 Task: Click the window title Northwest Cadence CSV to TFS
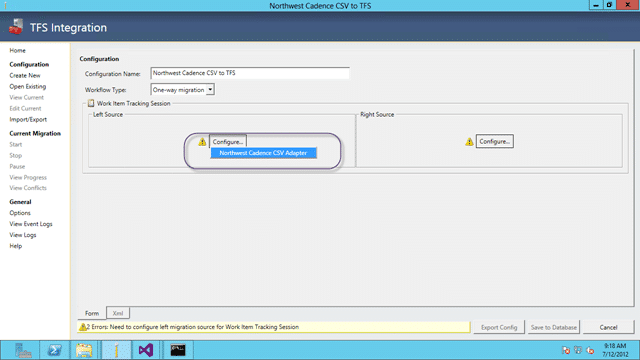[320, 6]
